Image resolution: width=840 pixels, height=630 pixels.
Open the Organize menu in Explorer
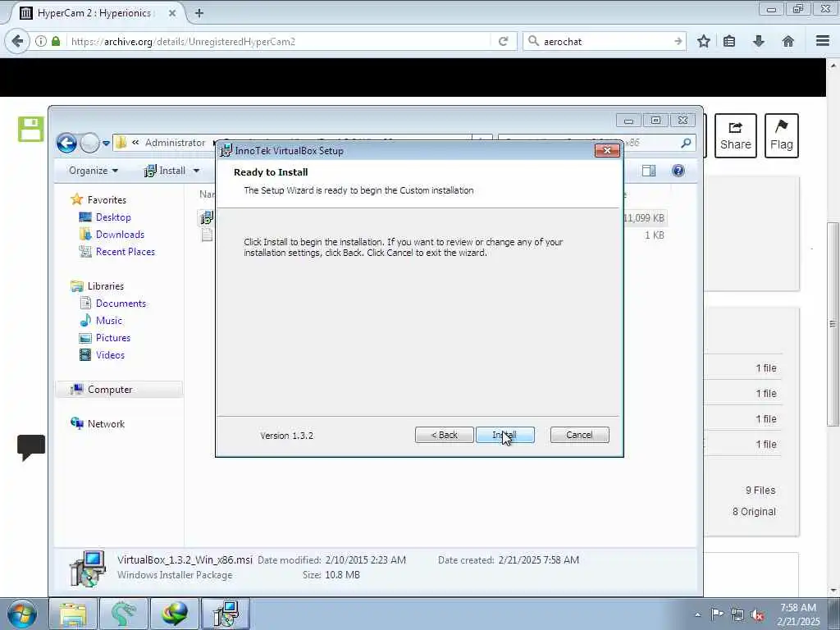[x=94, y=171]
